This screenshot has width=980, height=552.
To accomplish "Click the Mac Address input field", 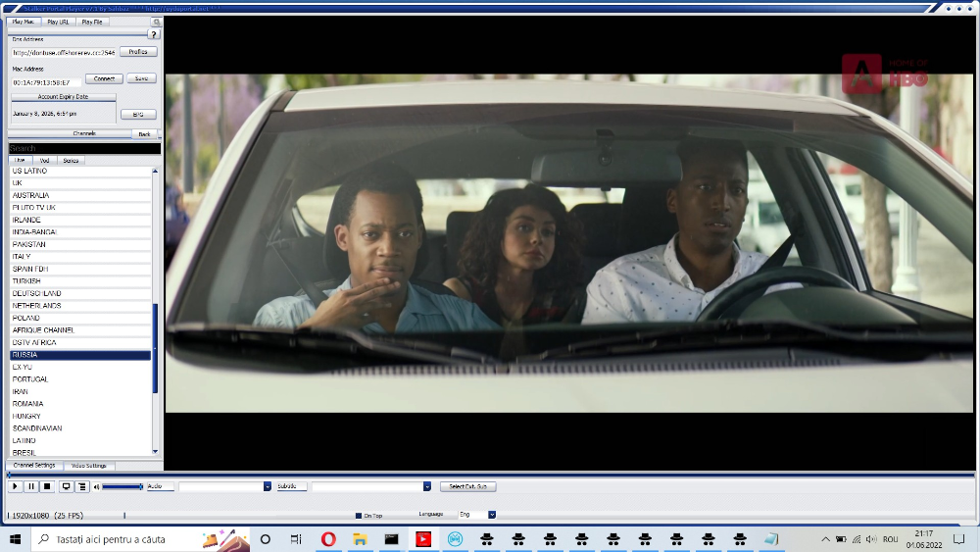I will click(x=46, y=82).
